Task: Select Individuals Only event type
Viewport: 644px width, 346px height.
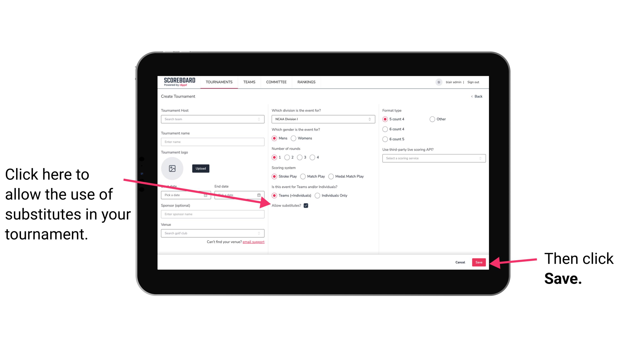Action: click(x=317, y=196)
